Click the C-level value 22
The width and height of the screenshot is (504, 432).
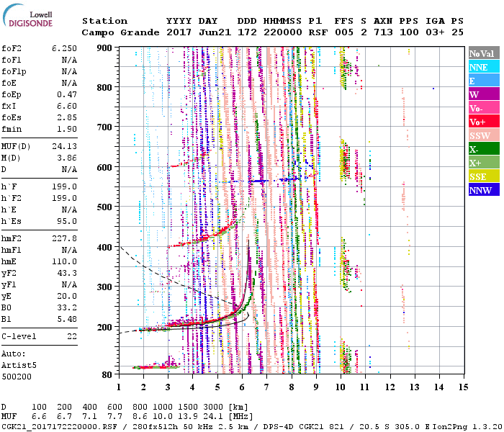click(x=72, y=336)
